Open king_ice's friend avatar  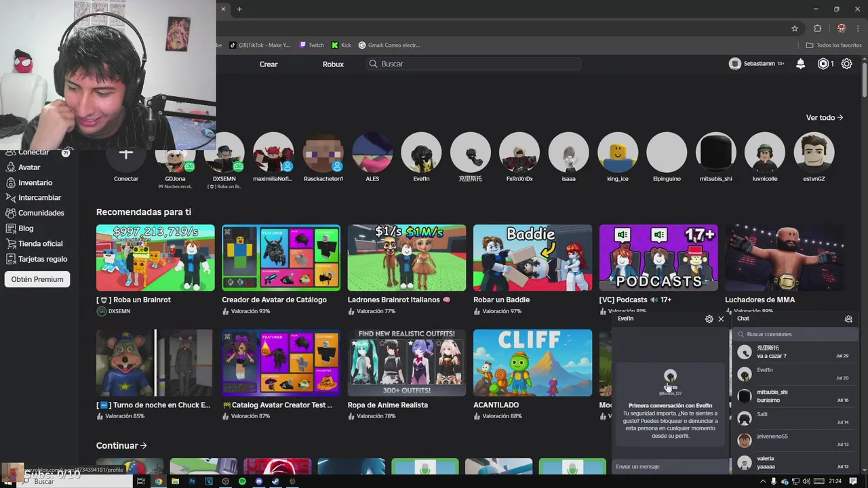(x=618, y=152)
